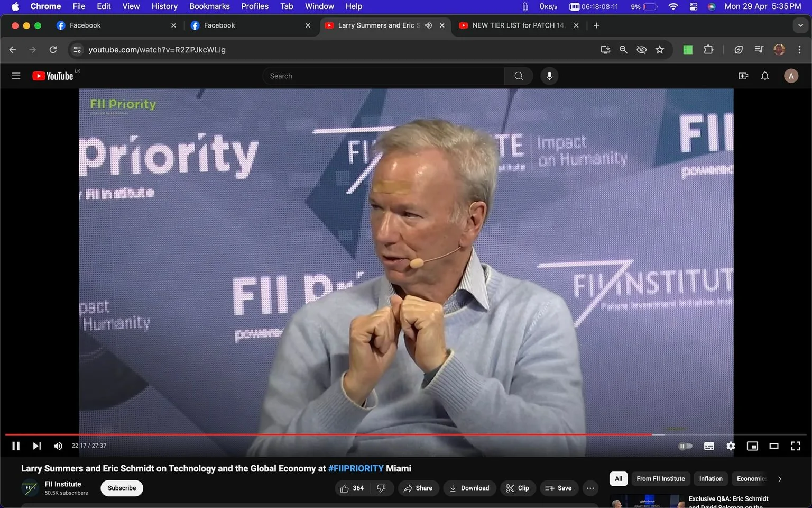Image resolution: width=812 pixels, height=508 pixels.
Task: Subscribe to FII Institute
Action: pyautogui.click(x=122, y=488)
